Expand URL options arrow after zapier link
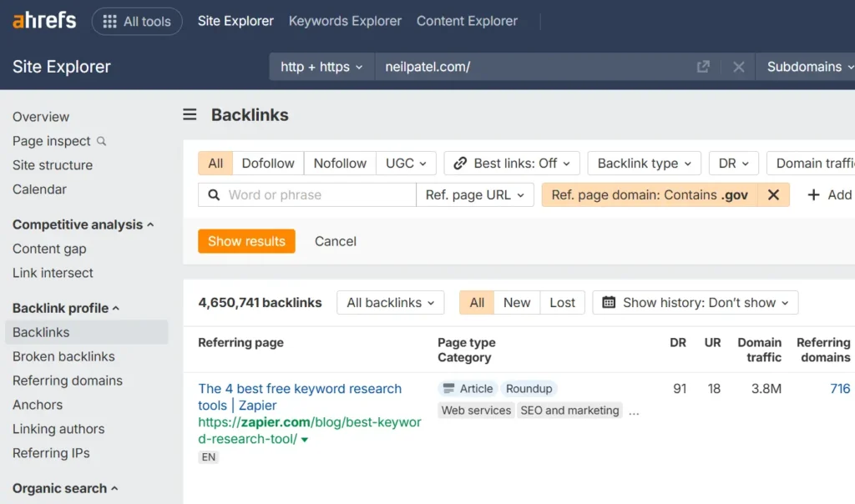The image size is (855, 504). (305, 440)
